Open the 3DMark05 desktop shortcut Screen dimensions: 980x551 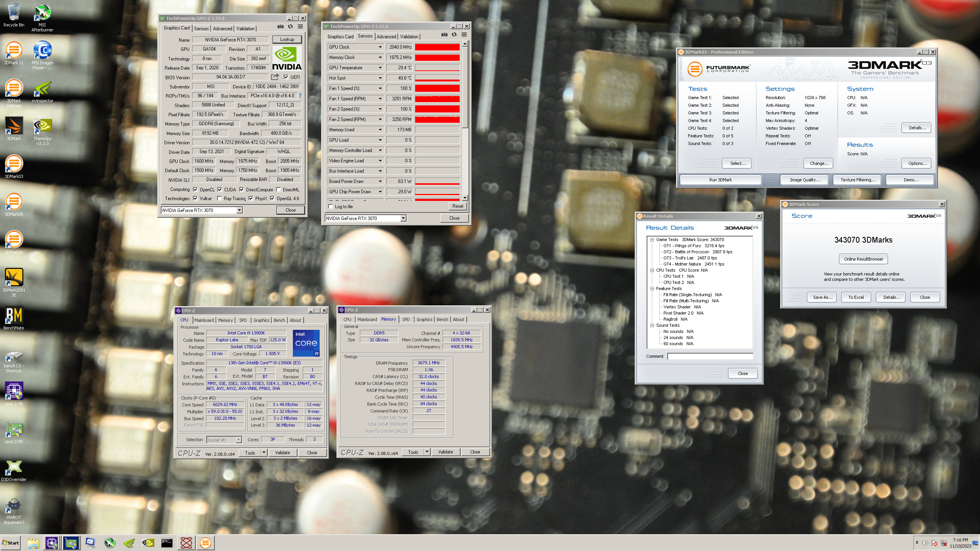(14, 205)
